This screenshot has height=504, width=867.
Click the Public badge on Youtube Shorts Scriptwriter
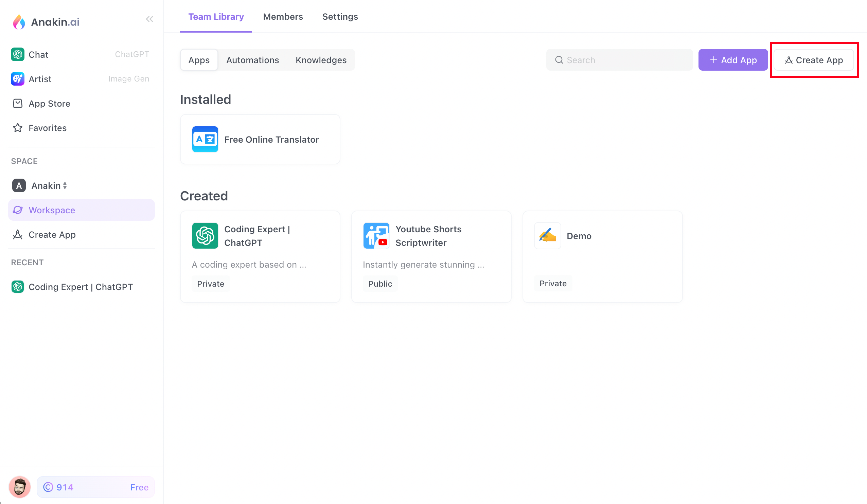coord(380,284)
